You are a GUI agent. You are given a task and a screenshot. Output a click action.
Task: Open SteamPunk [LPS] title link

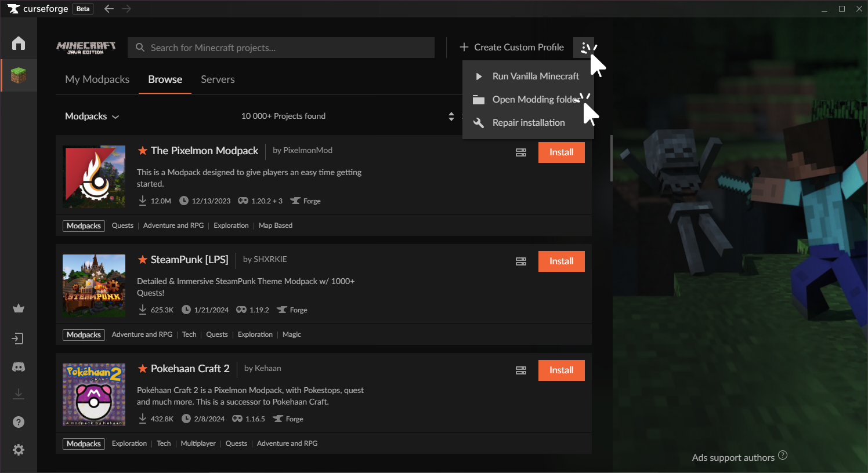coord(189,260)
